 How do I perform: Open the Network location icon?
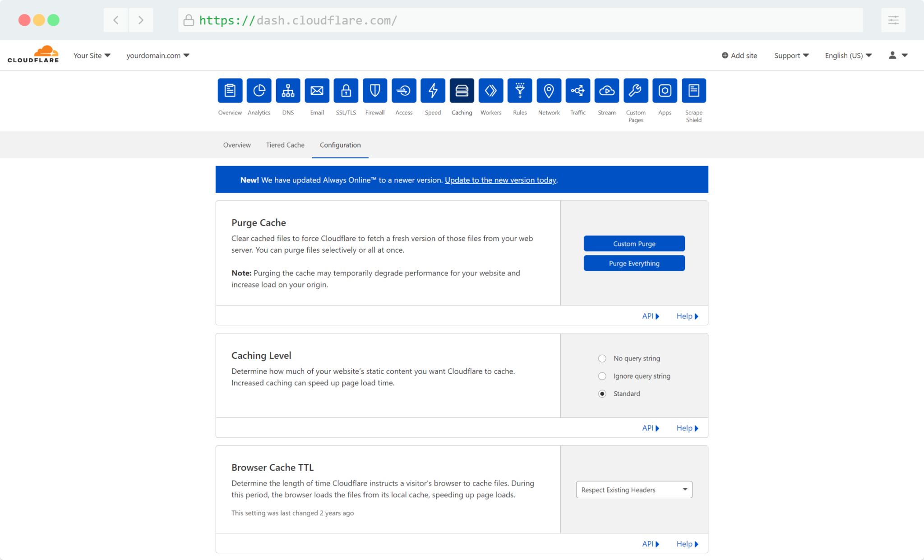(x=549, y=91)
